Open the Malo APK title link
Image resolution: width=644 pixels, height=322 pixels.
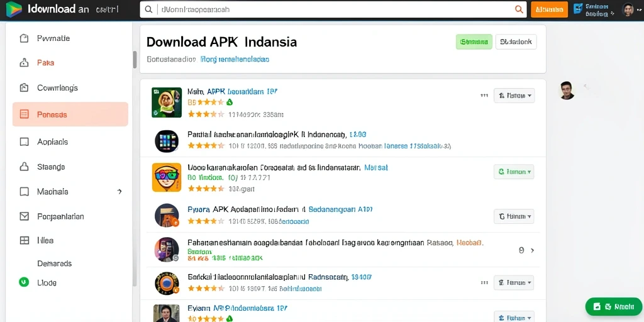pos(233,92)
